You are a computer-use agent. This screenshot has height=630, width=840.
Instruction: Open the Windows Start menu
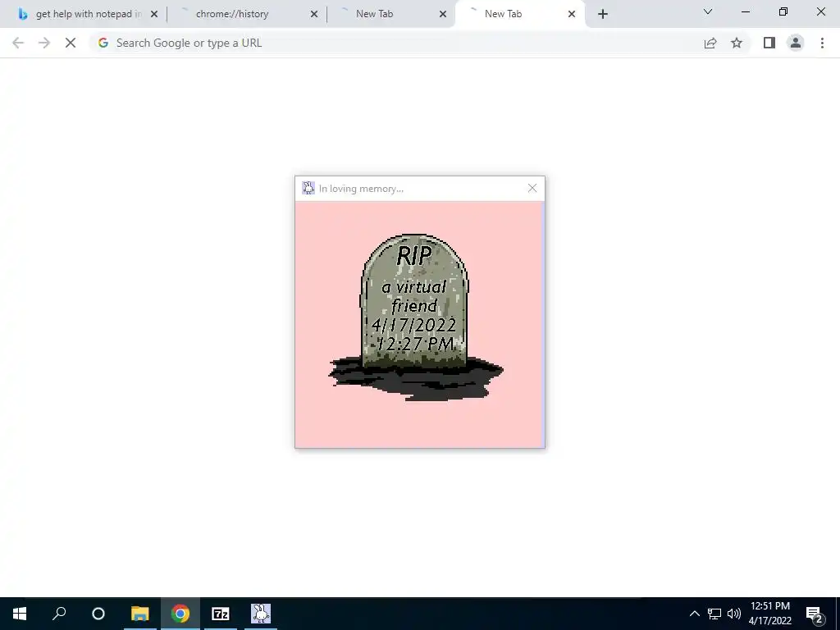(20, 614)
